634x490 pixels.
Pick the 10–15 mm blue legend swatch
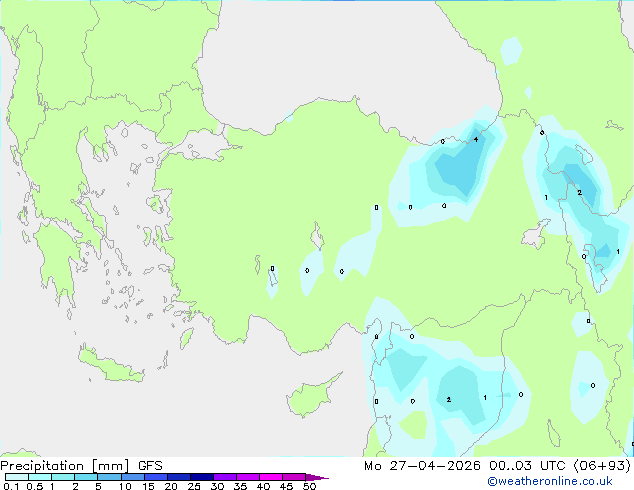(x=132, y=477)
